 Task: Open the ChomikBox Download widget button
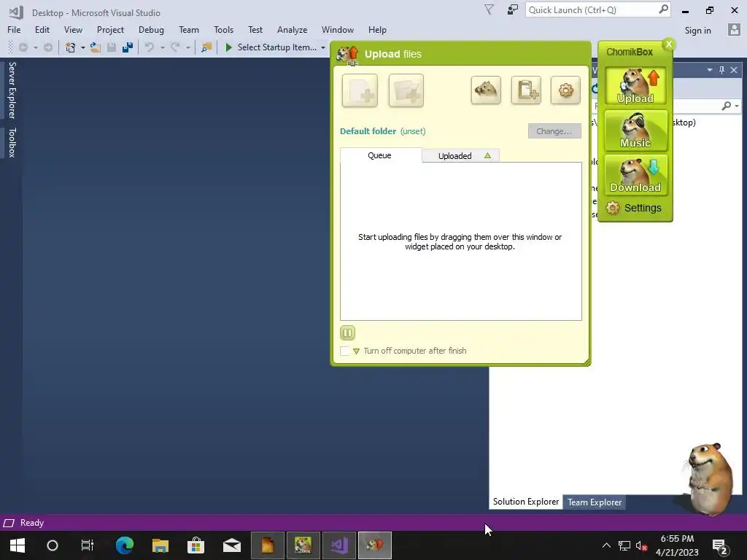(635, 175)
